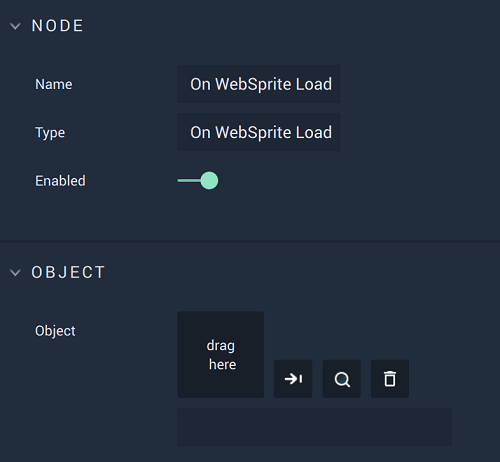This screenshot has width=500, height=462.
Task: Click the word 'drag' in the drop area
Action: coord(221,346)
